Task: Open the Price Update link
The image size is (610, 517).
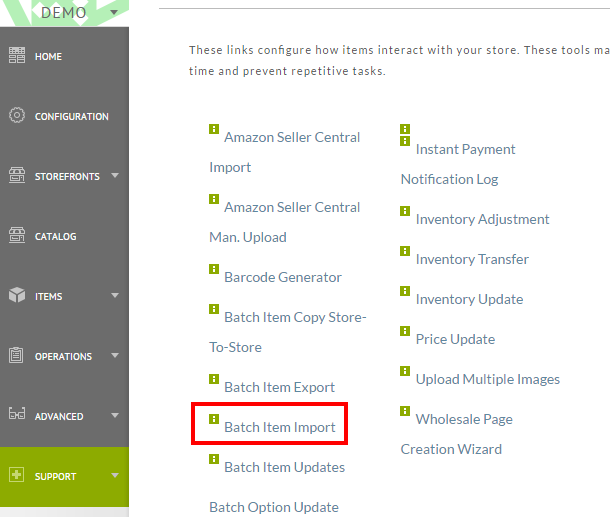Action: pos(455,339)
